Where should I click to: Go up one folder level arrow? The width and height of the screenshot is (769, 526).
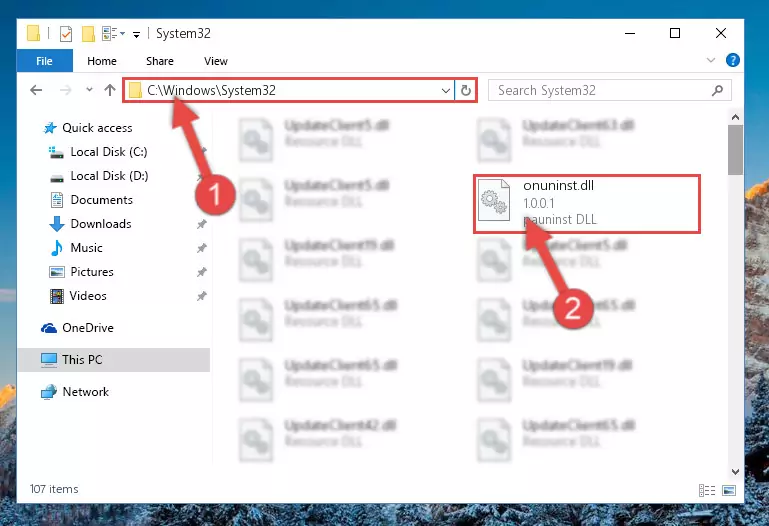pos(110,90)
